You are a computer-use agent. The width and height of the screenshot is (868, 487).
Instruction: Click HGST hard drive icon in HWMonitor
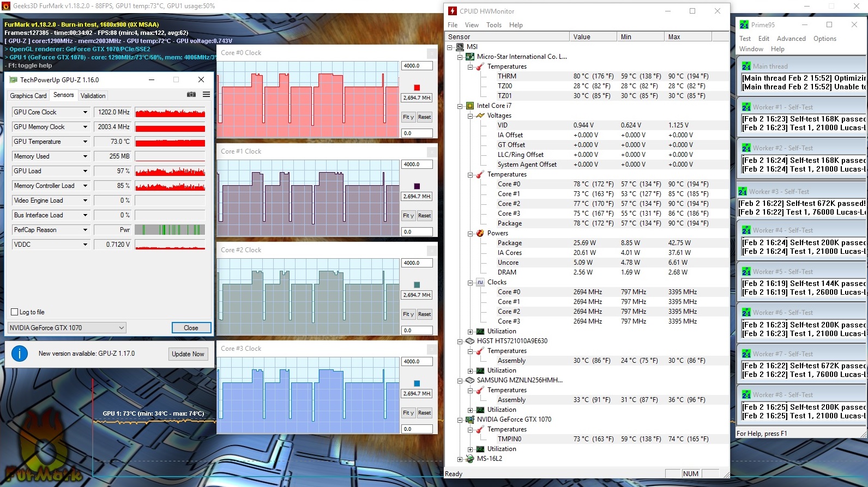[x=470, y=341]
